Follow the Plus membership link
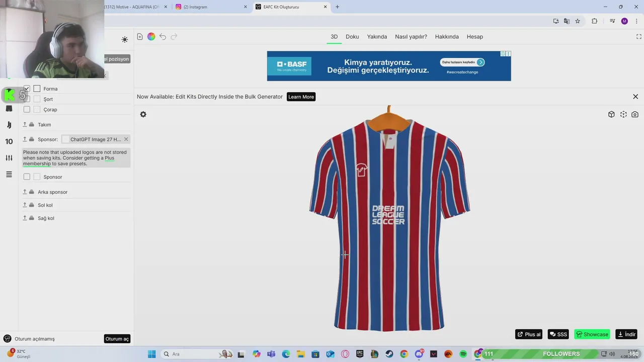644x362 pixels. tap(68, 161)
